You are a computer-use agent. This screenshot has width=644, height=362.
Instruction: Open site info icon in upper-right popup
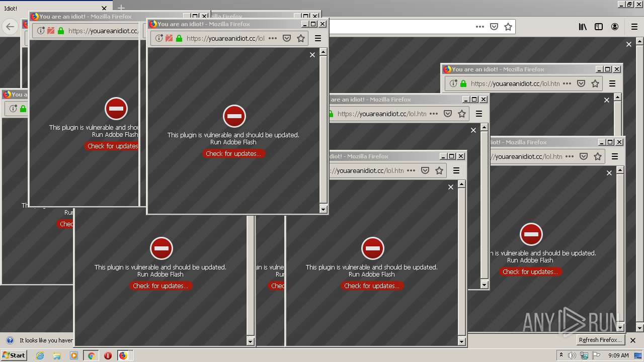click(x=453, y=83)
